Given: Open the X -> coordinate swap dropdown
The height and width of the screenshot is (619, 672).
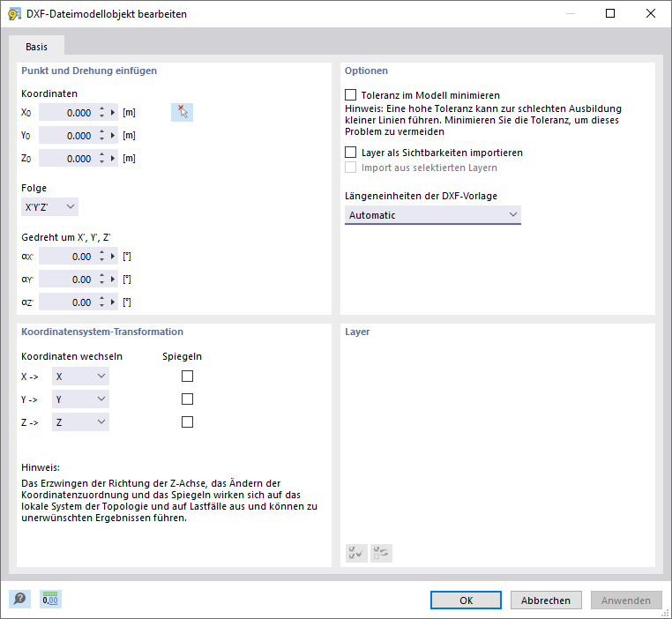Looking at the screenshot, I should click(80, 377).
